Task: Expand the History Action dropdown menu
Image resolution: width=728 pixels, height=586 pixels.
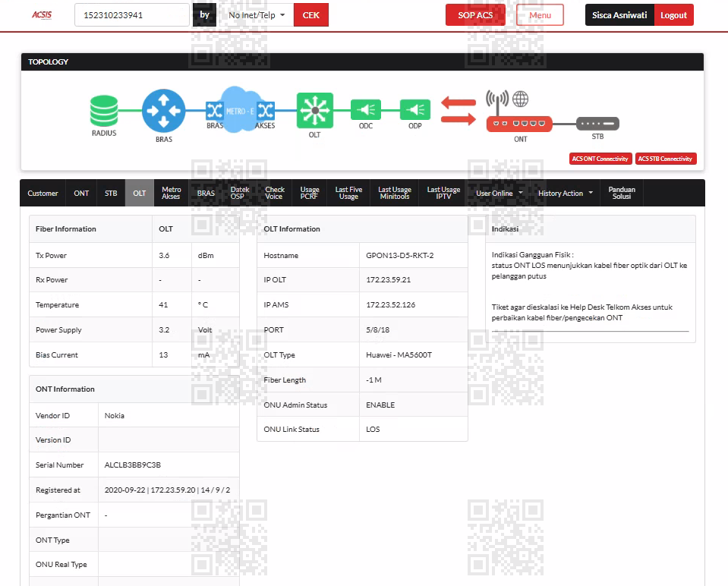Action: coord(566,193)
